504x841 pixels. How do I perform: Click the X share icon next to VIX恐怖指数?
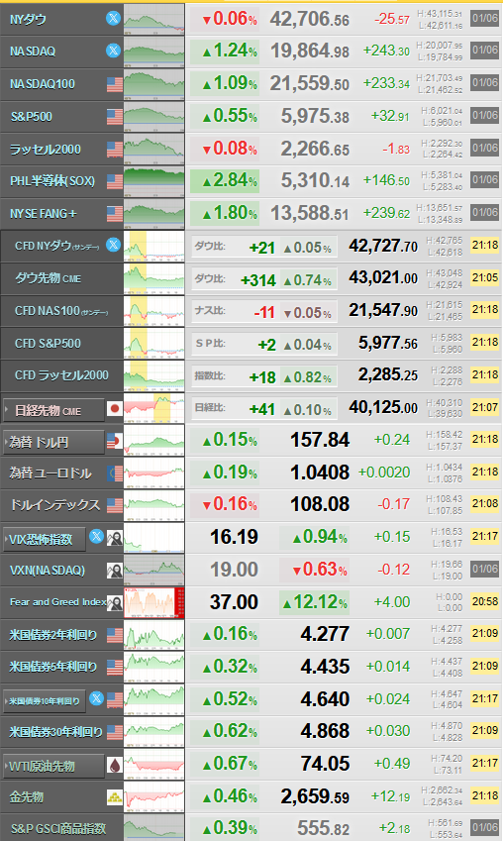(x=96, y=536)
